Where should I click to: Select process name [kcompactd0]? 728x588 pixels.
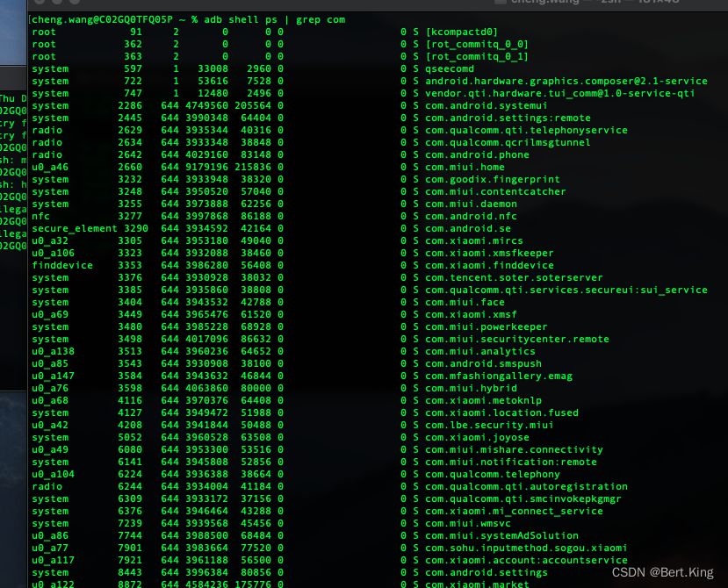(462, 32)
